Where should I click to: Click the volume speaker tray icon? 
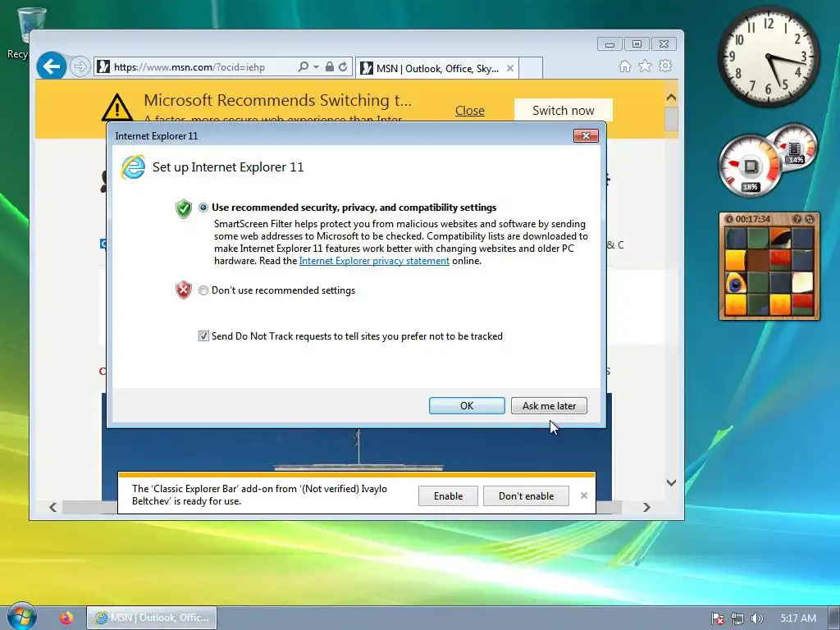(756, 619)
